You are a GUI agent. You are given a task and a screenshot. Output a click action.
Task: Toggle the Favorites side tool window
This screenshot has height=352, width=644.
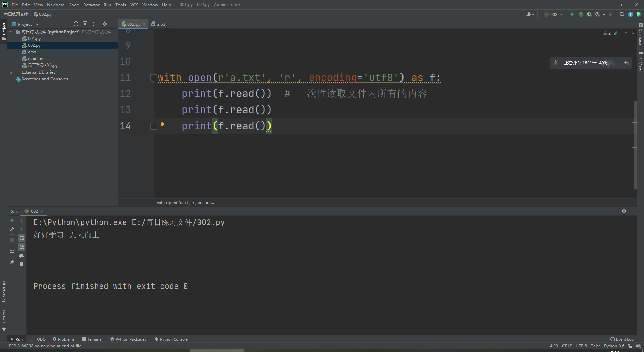pyautogui.click(x=4, y=320)
